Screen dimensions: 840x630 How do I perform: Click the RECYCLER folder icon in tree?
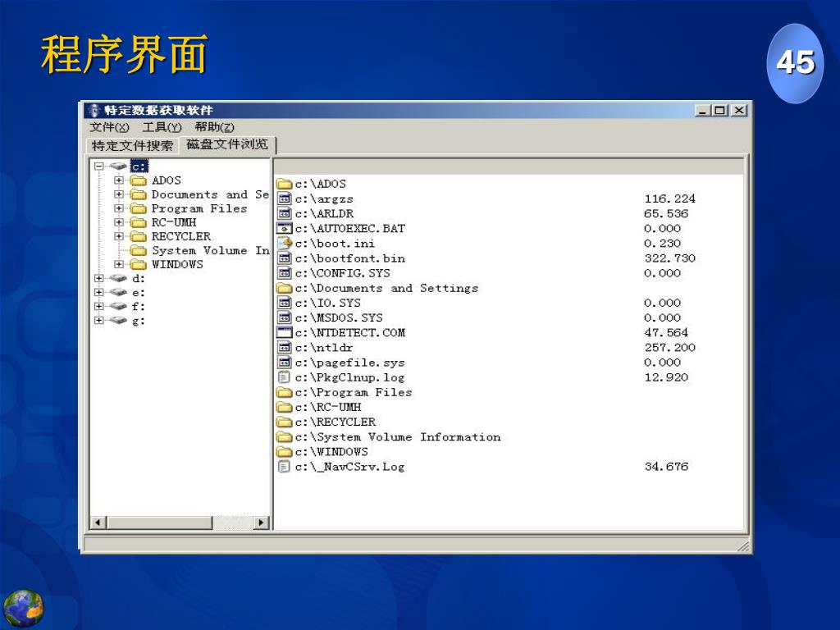[139, 236]
